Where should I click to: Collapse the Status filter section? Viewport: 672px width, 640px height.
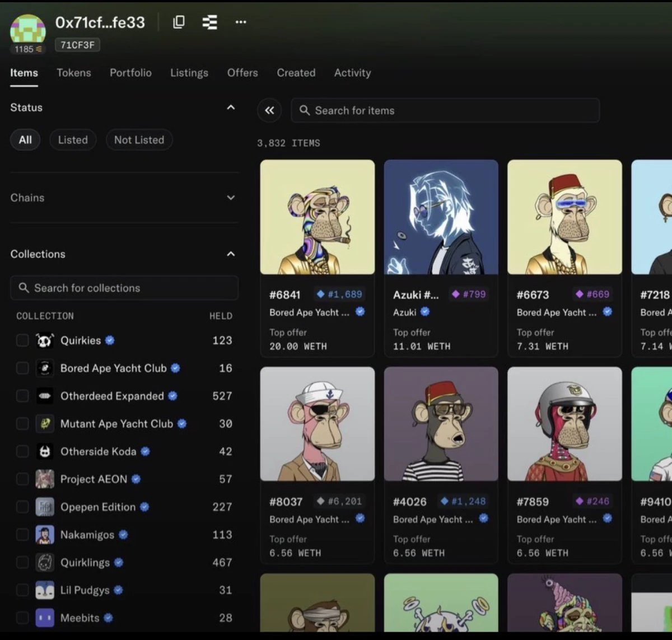231,108
